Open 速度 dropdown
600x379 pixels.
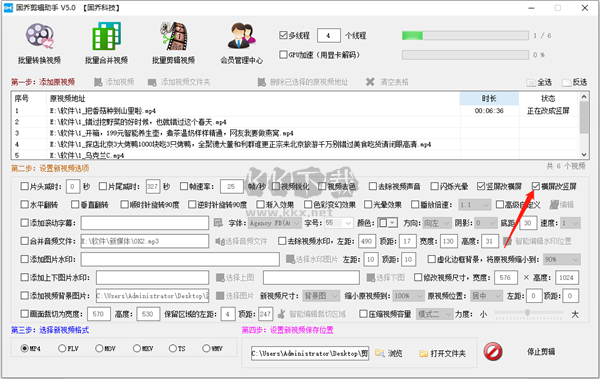[x=570, y=223]
